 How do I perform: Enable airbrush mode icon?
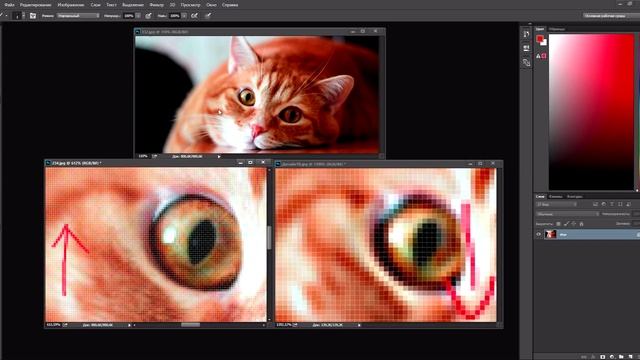point(195,16)
